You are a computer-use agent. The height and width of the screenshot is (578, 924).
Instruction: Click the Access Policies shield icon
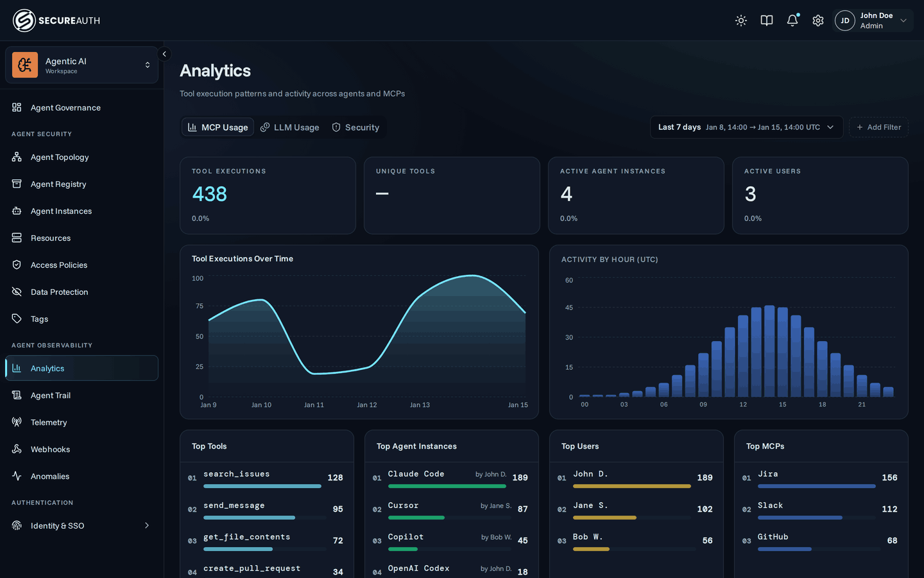click(x=17, y=265)
